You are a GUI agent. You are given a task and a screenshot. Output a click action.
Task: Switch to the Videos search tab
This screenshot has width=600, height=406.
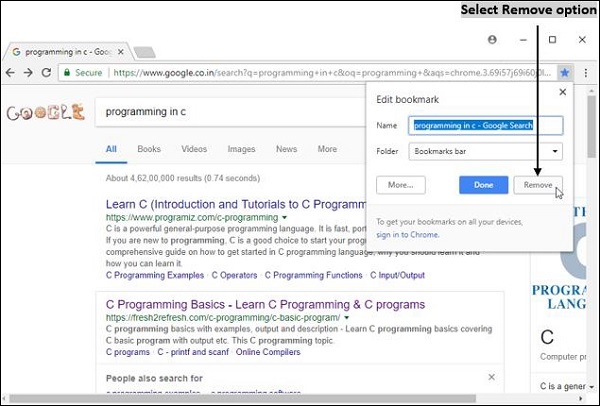point(194,149)
